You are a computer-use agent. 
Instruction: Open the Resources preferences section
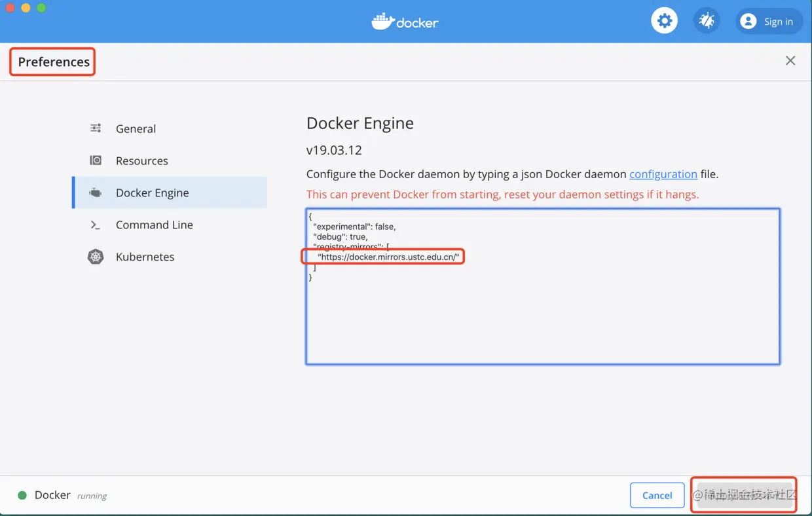click(170, 160)
